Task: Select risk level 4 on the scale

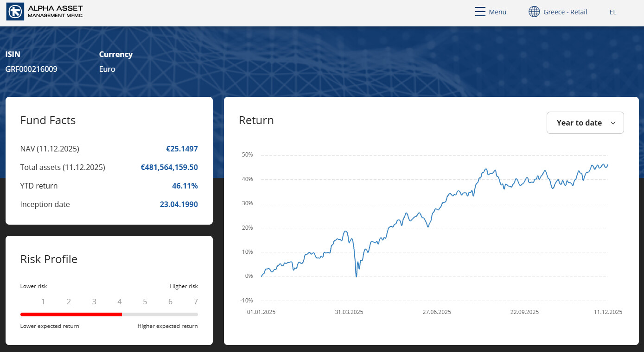Action: [120, 302]
